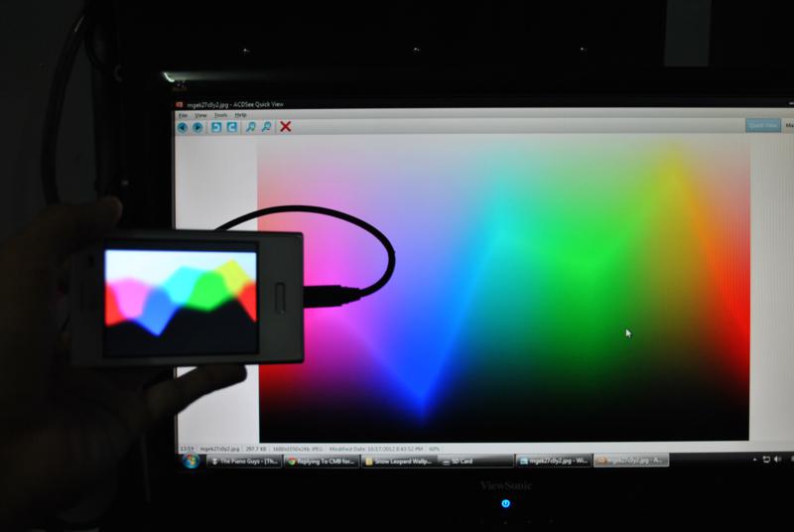Click the image dimensions in status bar
This screenshot has width=794, height=532.
point(298,449)
